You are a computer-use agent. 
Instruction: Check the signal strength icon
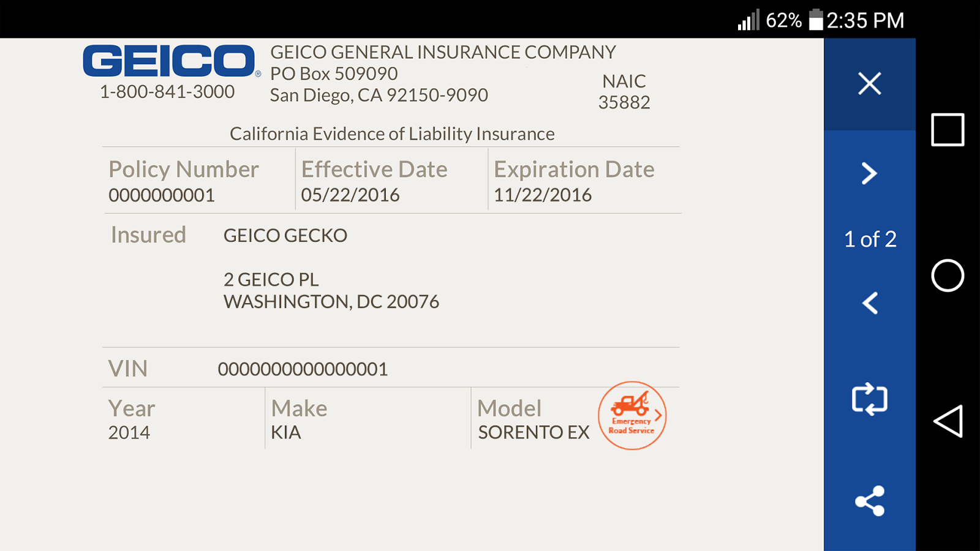(x=748, y=20)
